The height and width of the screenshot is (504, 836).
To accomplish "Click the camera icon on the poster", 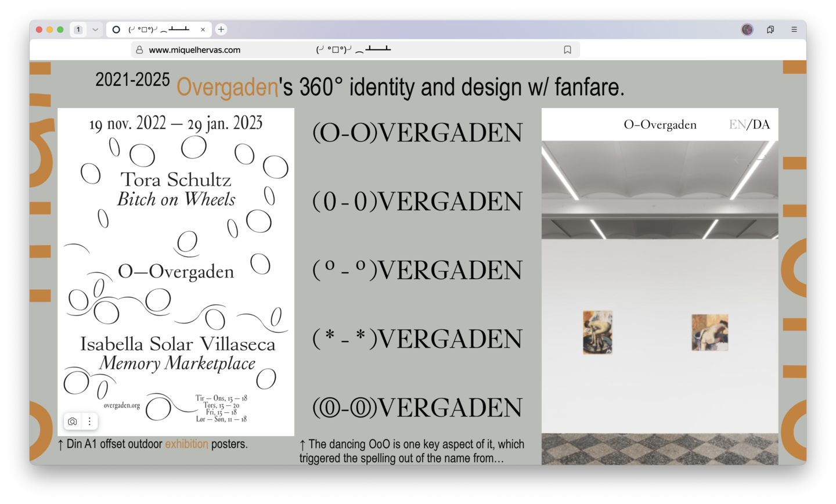I will [73, 422].
